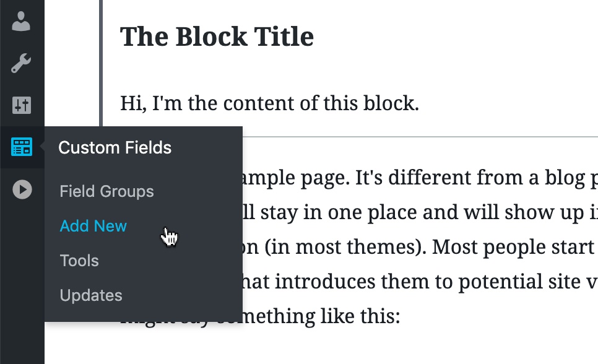Open Updates in the Custom Fields submenu
Screen dimensions: 598x364
point(91,295)
